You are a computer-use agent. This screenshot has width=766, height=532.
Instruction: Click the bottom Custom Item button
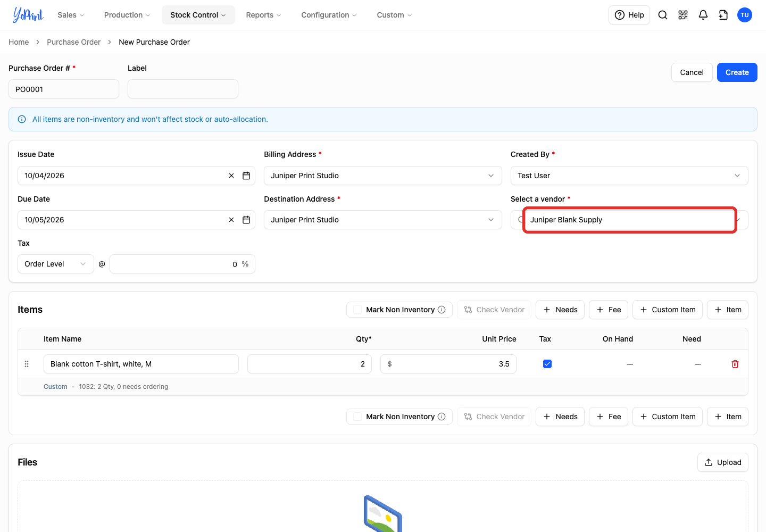click(668, 417)
